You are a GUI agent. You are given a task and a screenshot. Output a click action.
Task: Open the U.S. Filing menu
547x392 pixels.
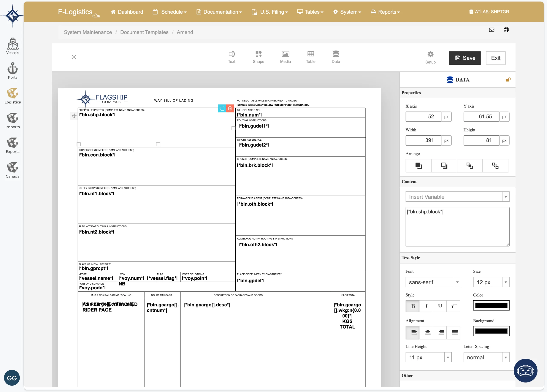tap(270, 12)
